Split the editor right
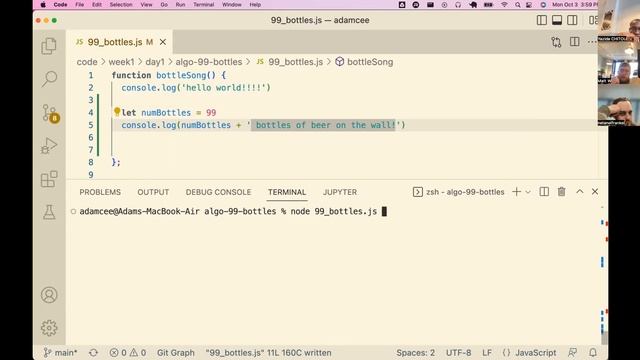This screenshot has height=360, width=640. pos(574,42)
